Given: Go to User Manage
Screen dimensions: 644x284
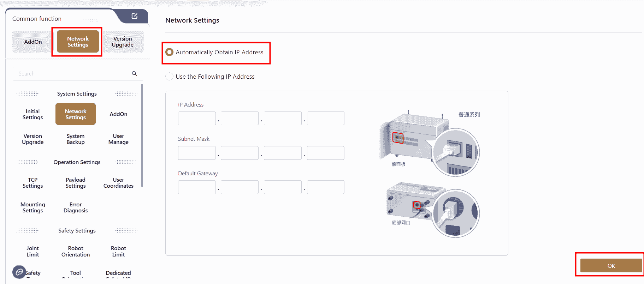Looking at the screenshot, I should pos(118,139).
